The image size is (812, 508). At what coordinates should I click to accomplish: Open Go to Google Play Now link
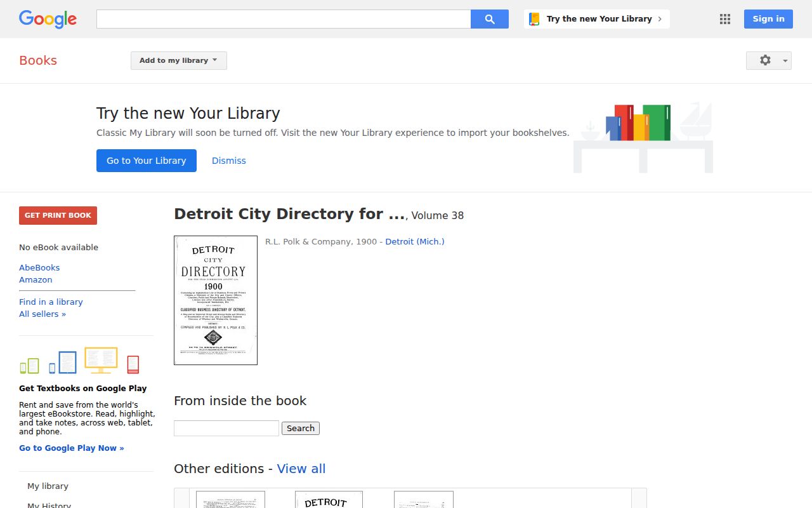(x=72, y=448)
